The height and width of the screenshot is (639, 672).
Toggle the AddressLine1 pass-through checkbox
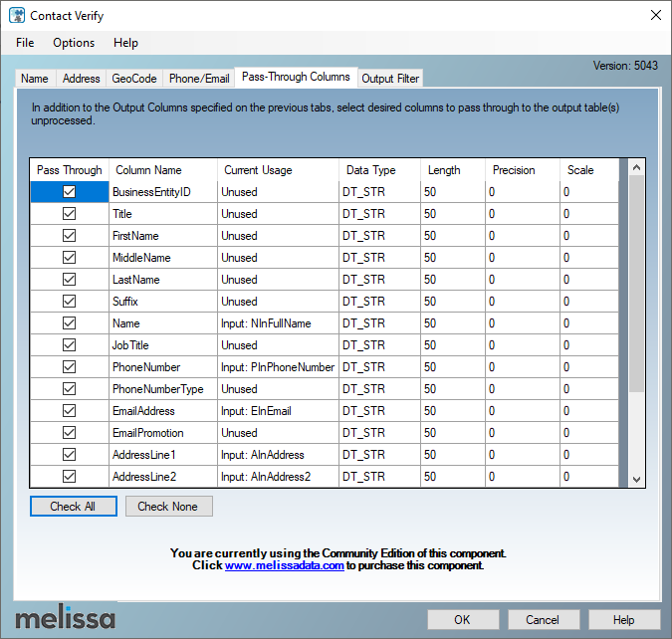click(69, 454)
